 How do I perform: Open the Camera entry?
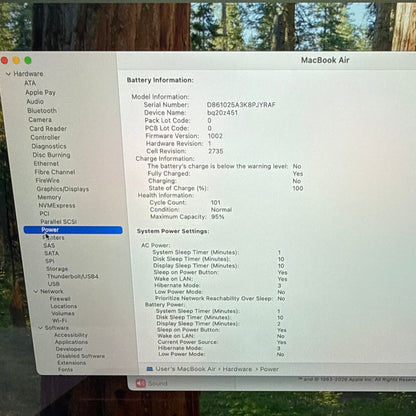pyautogui.click(x=40, y=119)
